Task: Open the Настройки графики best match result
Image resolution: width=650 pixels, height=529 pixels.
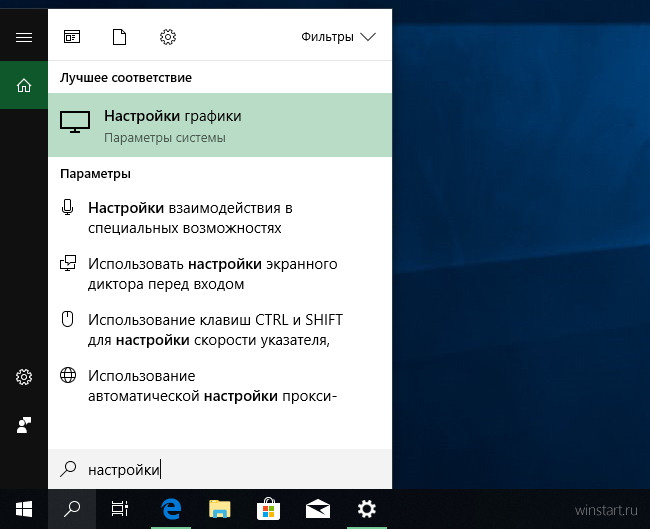Action: click(220, 125)
